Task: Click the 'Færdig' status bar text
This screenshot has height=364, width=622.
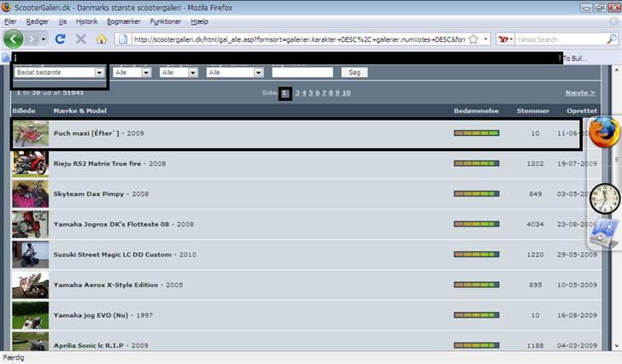Action: click(14, 358)
